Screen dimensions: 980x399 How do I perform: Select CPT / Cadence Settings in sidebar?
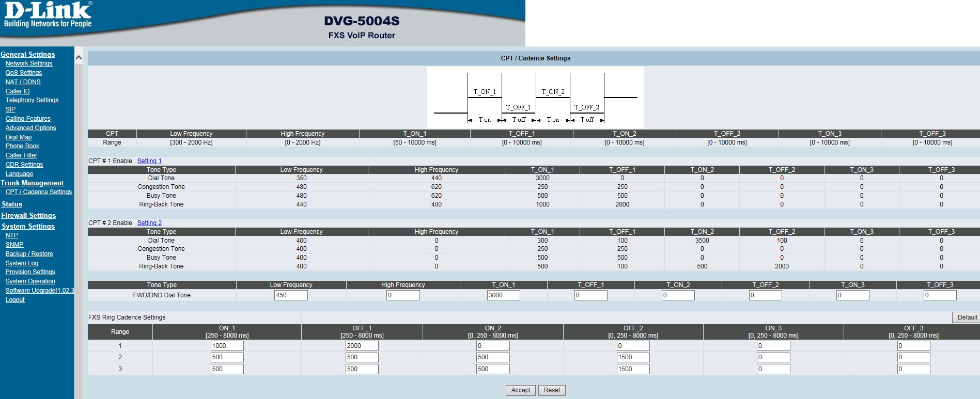(x=39, y=192)
